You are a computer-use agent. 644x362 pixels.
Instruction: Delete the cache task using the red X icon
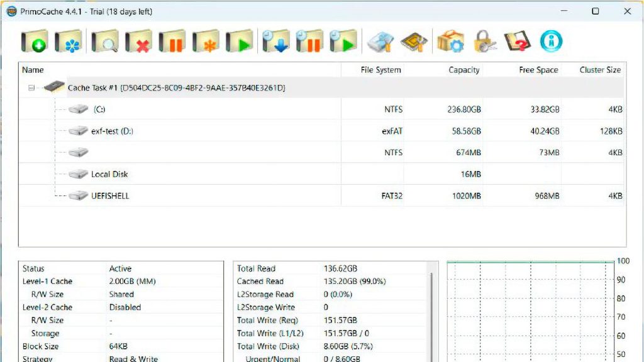click(138, 41)
